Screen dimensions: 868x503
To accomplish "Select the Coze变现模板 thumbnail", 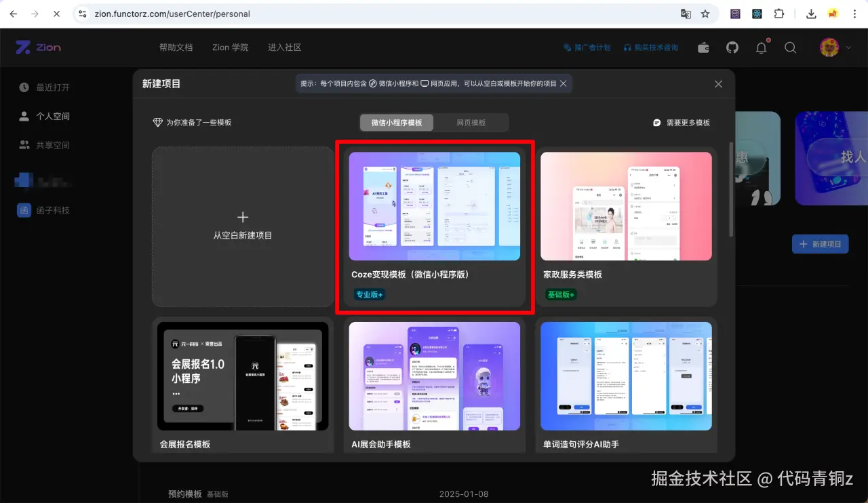I will [435, 206].
